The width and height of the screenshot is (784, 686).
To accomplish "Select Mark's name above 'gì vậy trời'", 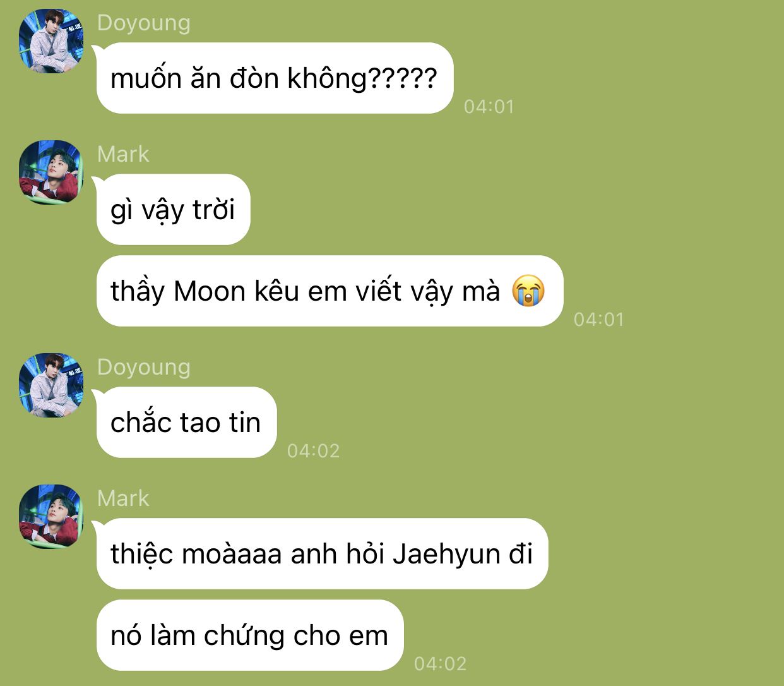I will 123,154.
